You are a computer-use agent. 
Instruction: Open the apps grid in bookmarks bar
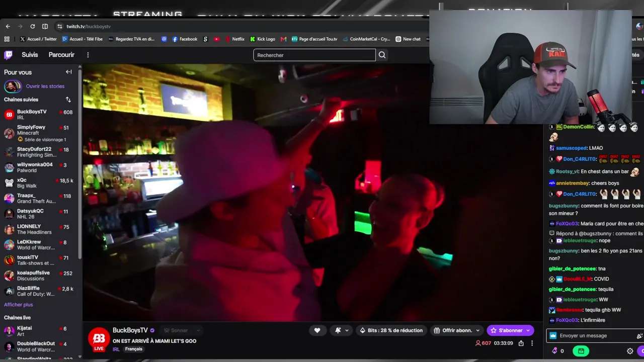pyautogui.click(x=7, y=39)
